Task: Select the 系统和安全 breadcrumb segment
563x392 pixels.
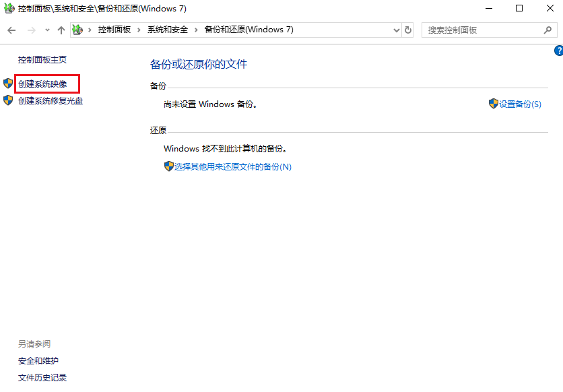Action: point(168,30)
